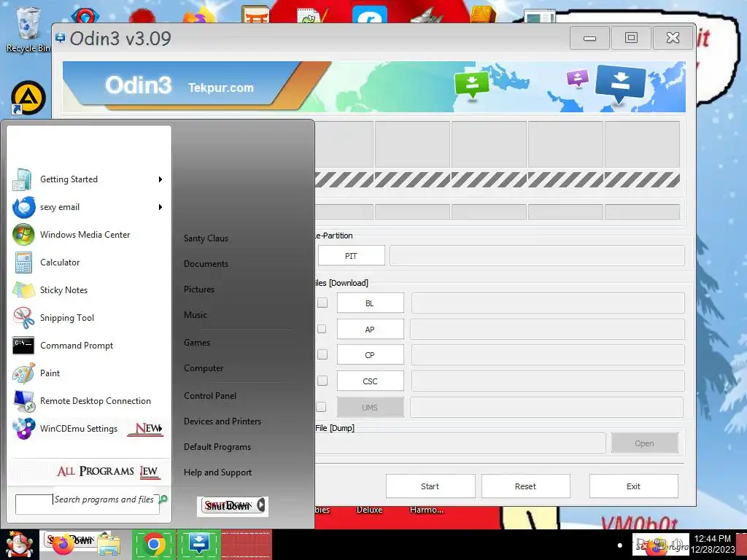The image size is (747, 560).
Task: Open Getting Started in Start menu
Action: click(x=88, y=179)
